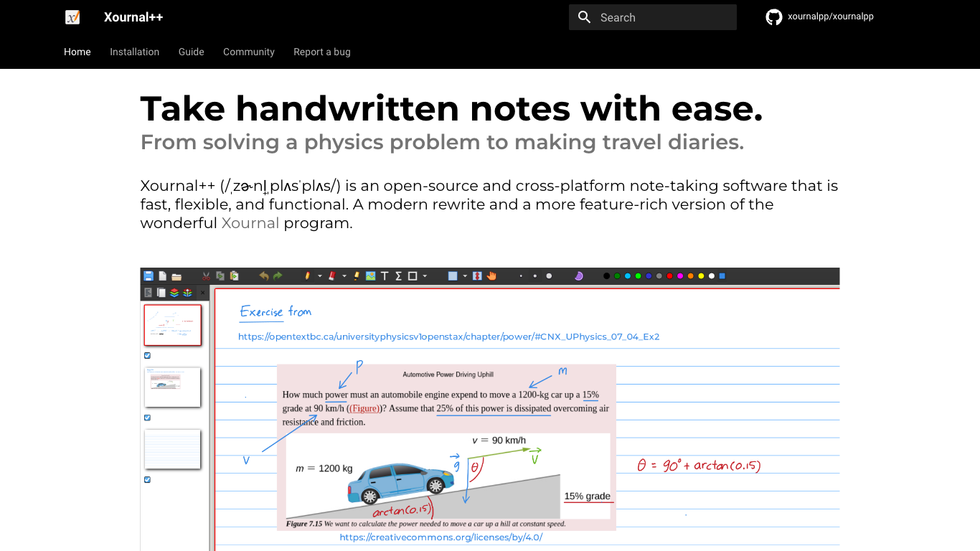The height and width of the screenshot is (551, 980).
Task: Select the medium pen thickness dot
Action: point(535,276)
